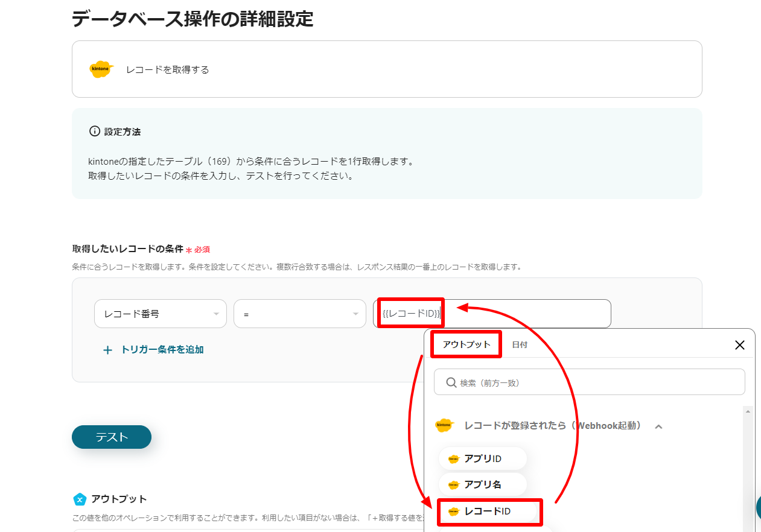Click the アウトプット section icon at bottom
The image size is (761, 532).
80,499
